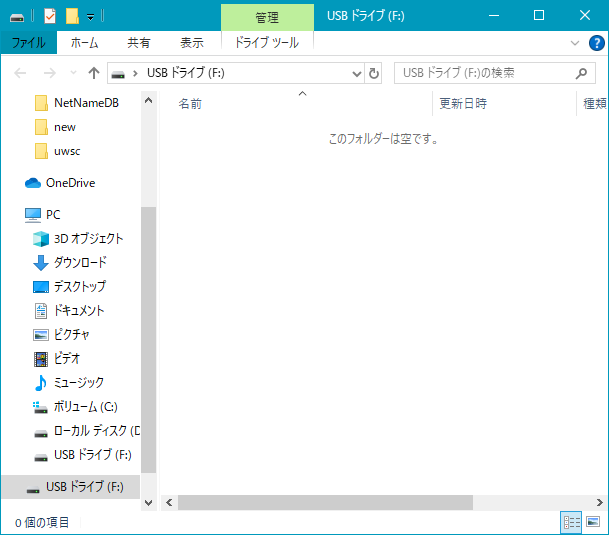Viewport: 609px width, 535px height.
Task: Click the navigation pane scrollbar thumb
Action: coord(148,340)
